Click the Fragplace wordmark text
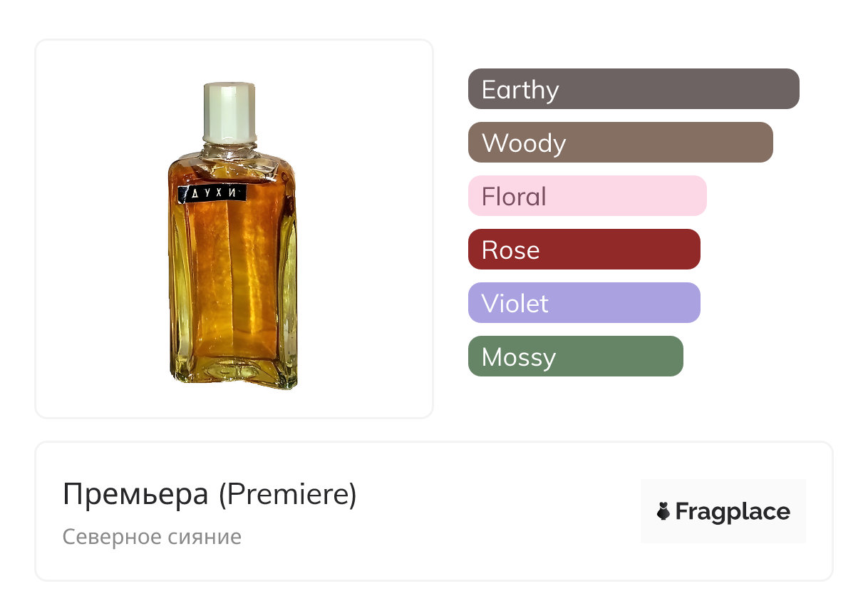The width and height of the screenshot is (868, 616). click(x=733, y=512)
